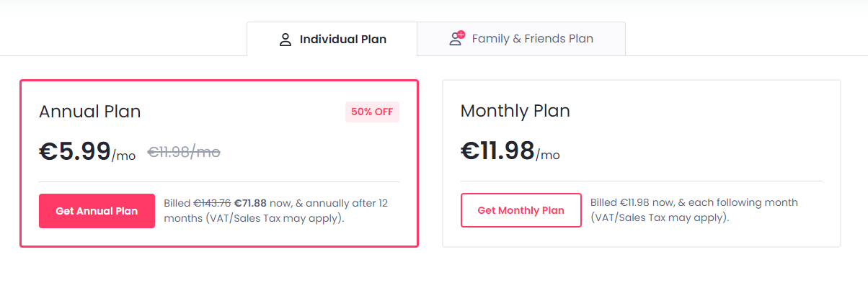The width and height of the screenshot is (868, 306).
Task: Click the Annual Plan heading
Action: (90, 112)
